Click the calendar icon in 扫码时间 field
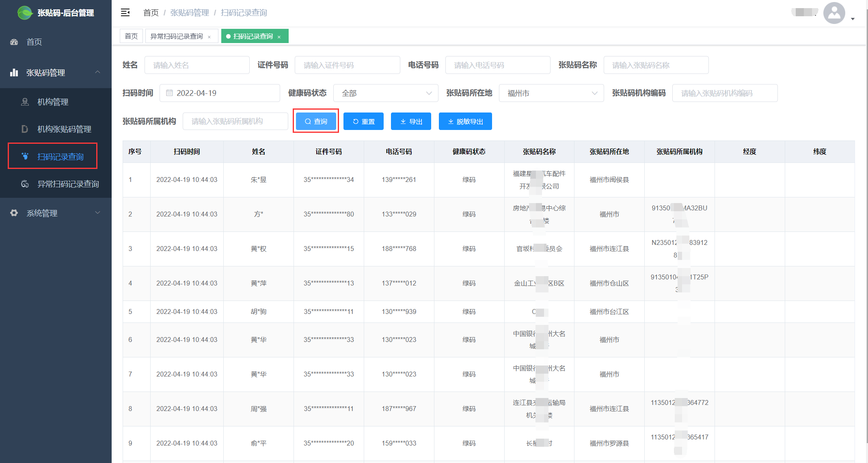The height and width of the screenshot is (463, 868). pyautogui.click(x=169, y=93)
